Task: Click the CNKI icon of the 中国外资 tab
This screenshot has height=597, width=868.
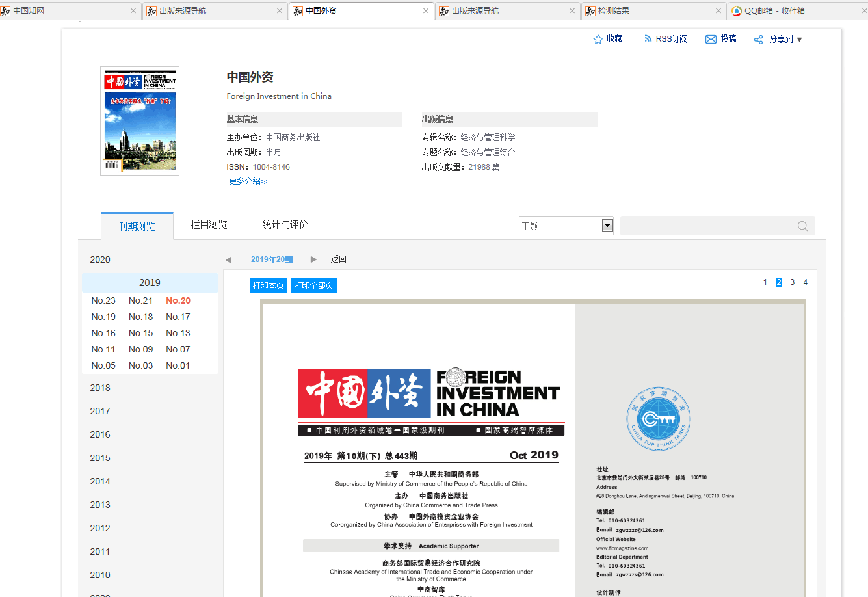Action: point(298,11)
